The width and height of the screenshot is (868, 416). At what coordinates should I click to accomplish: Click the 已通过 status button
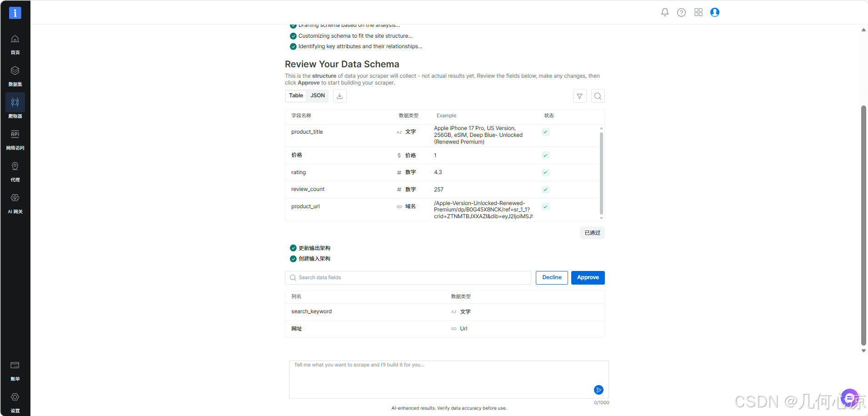click(x=592, y=233)
